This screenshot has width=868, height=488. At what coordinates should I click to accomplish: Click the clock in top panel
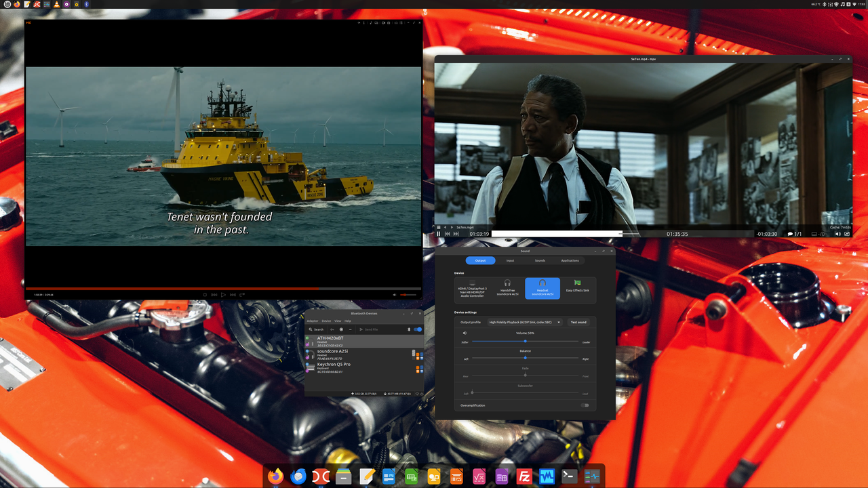tap(861, 4)
